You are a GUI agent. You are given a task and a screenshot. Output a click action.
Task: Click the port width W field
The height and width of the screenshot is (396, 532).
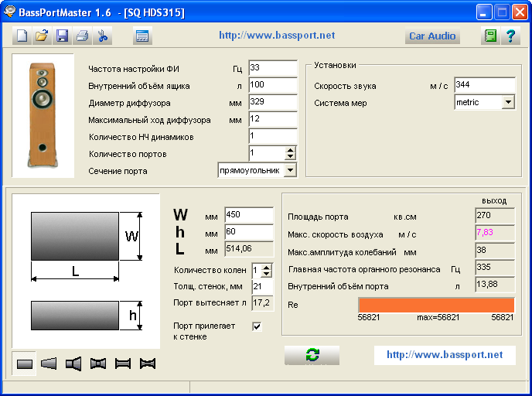[x=249, y=215]
